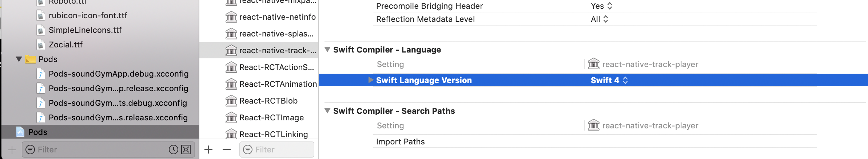Viewport: 868px width, 159px height.
Task: Collapse the Pods folder group
Action: [19, 59]
